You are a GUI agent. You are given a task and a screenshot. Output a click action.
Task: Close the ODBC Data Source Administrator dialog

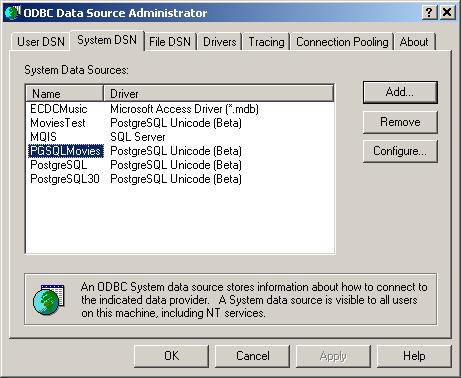pos(447,13)
